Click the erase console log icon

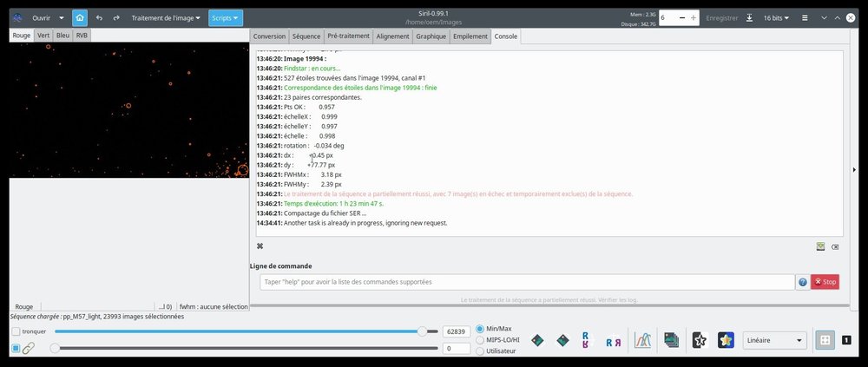click(x=835, y=247)
